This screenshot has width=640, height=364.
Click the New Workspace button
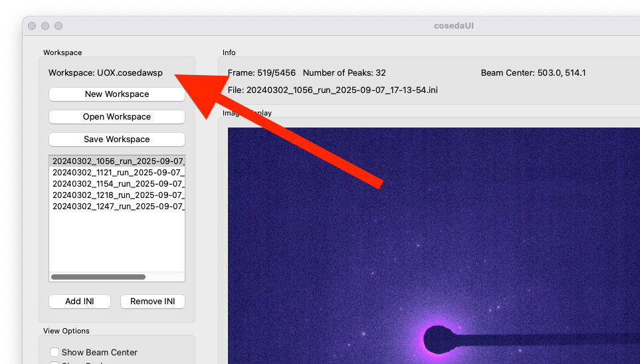117,94
